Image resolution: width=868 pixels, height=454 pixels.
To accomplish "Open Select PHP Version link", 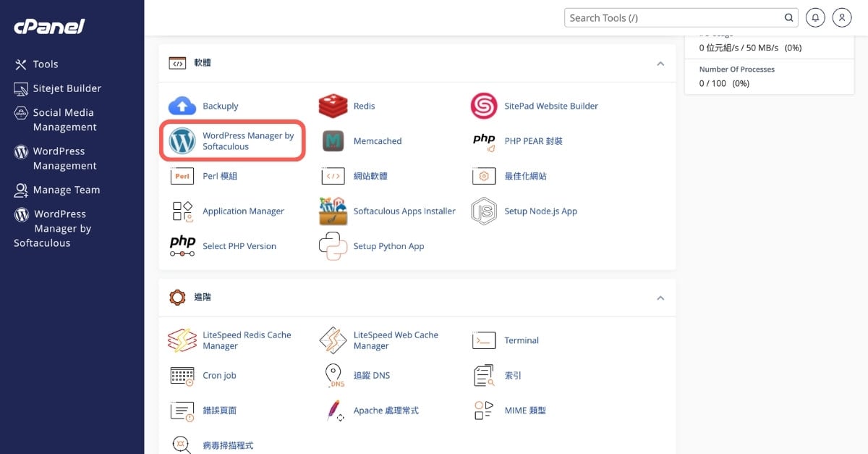I will point(239,246).
